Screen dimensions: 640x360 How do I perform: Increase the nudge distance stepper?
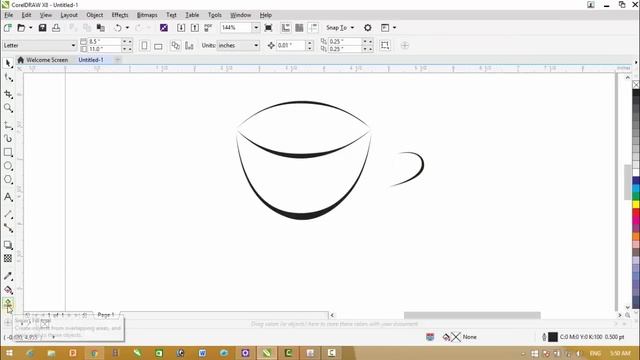pos(310,42)
